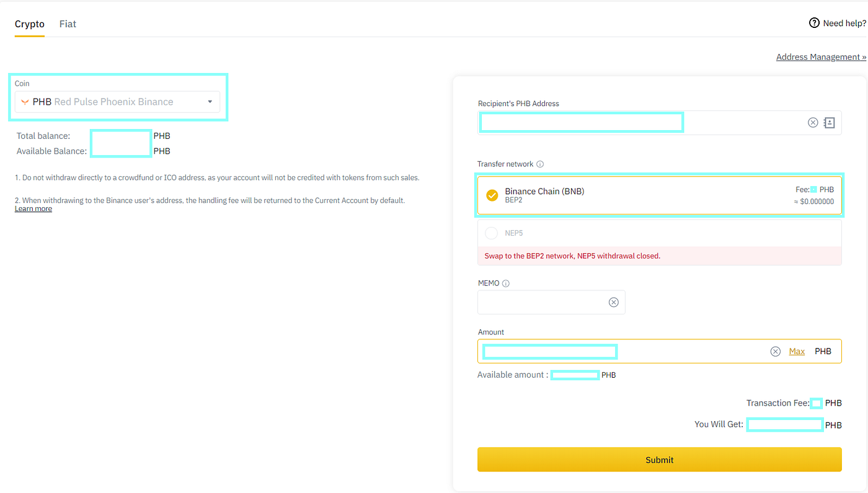The width and height of the screenshot is (868, 493).
Task: Click the PHB coin logo icon
Action: tap(25, 102)
